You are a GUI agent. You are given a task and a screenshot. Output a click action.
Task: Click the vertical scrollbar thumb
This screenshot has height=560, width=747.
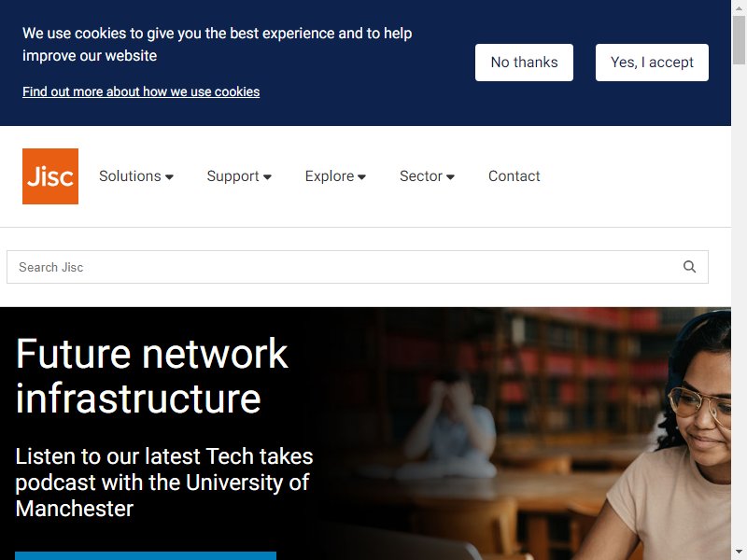[x=739, y=39]
